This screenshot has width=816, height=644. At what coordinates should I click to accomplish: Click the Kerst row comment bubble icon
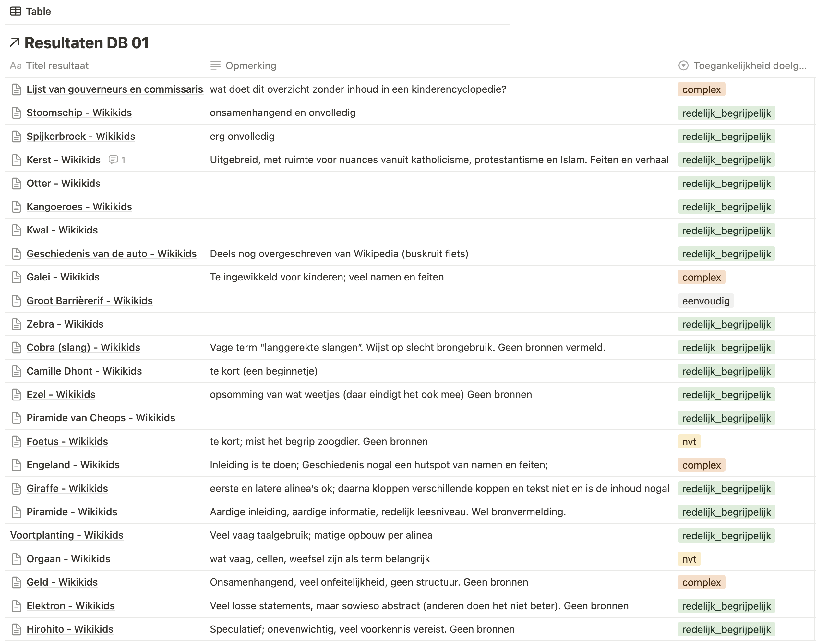113,160
